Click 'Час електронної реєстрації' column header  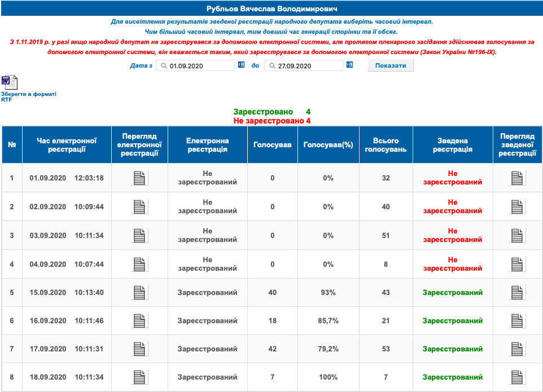pos(67,145)
